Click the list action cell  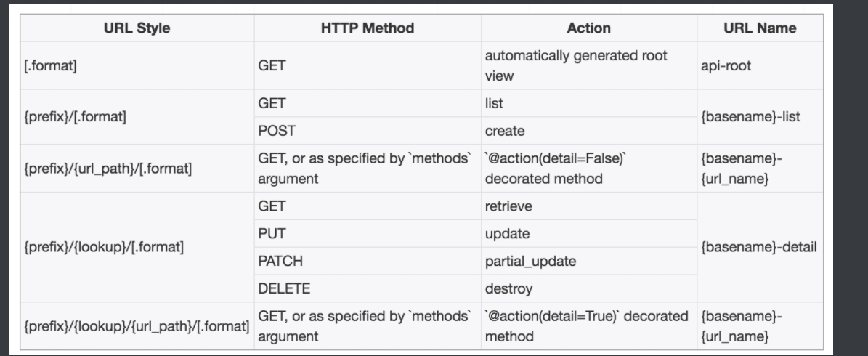click(x=494, y=103)
